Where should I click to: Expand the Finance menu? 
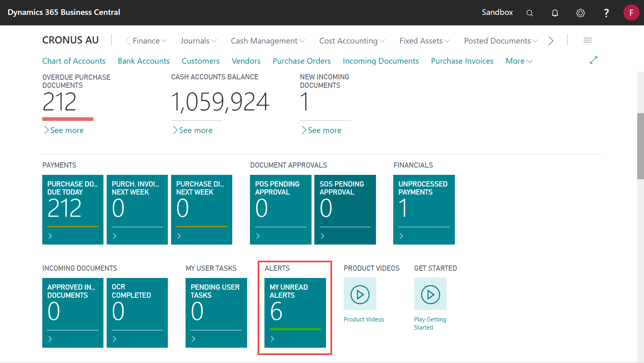150,41
